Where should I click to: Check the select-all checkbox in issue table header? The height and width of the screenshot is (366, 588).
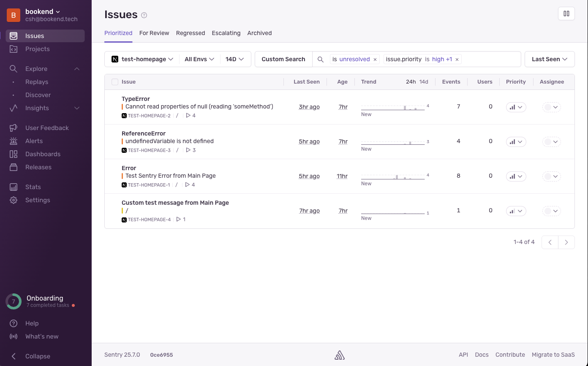(x=115, y=82)
